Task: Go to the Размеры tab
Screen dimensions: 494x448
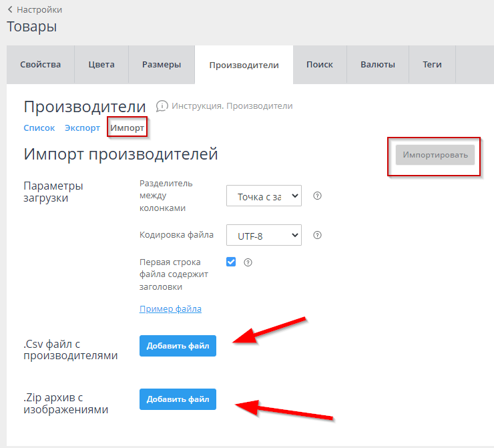Action: tap(162, 65)
